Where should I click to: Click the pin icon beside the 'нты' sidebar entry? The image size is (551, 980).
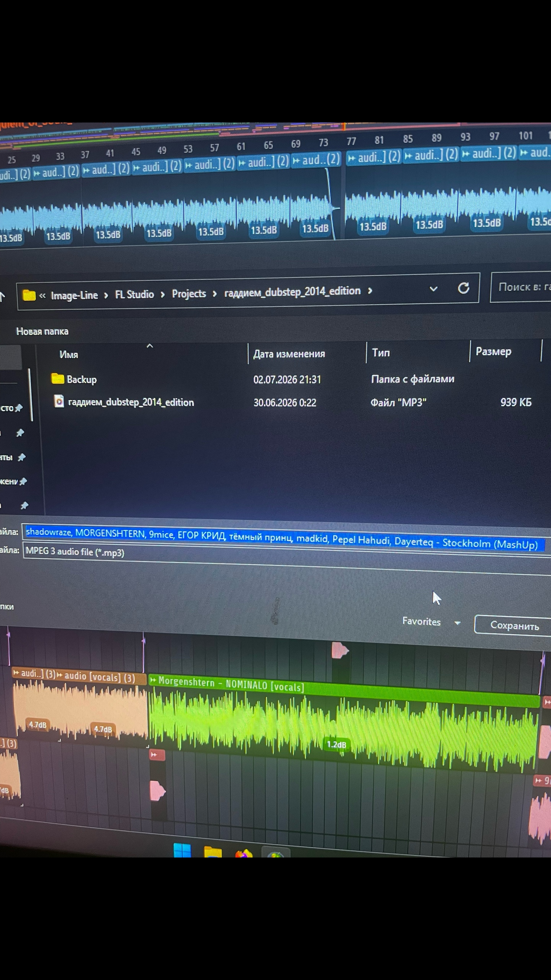coord(22,457)
